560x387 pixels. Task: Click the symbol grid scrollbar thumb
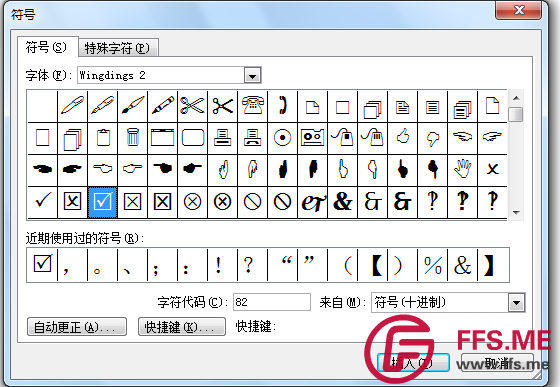tap(516, 114)
